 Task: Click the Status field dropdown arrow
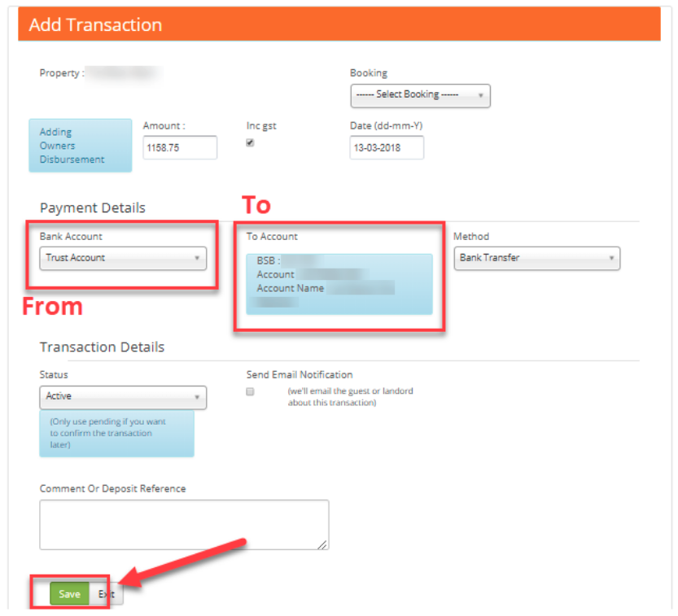click(198, 398)
